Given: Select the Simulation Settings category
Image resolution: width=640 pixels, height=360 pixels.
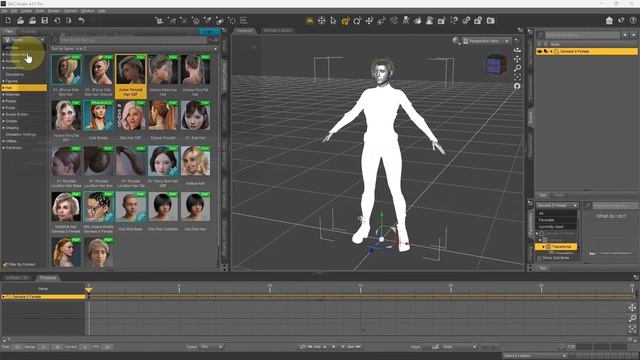Looking at the screenshot, I should [x=24, y=134].
